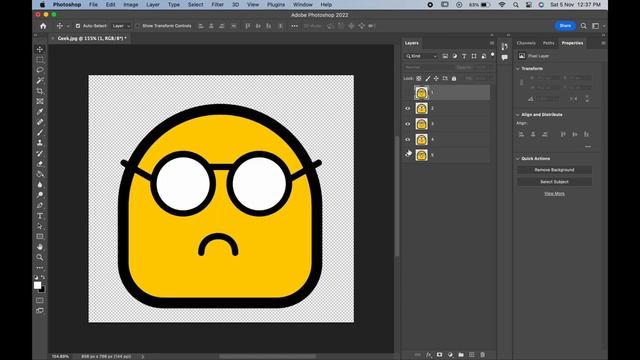The image size is (640, 360).
Task: Click the foreground color swatch
Action: tap(38, 285)
